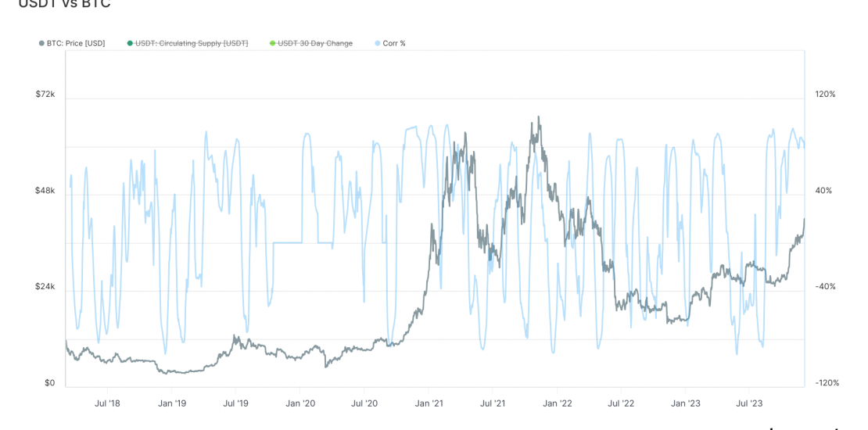Image resolution: width=868 pixels, height=430 pixels.
Task: Show the USDT 30 Day Change series
Action: pos(315,43)
